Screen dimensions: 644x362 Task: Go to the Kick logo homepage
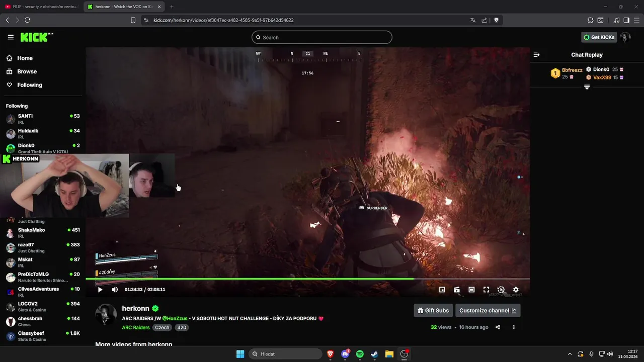coord(36,37)
